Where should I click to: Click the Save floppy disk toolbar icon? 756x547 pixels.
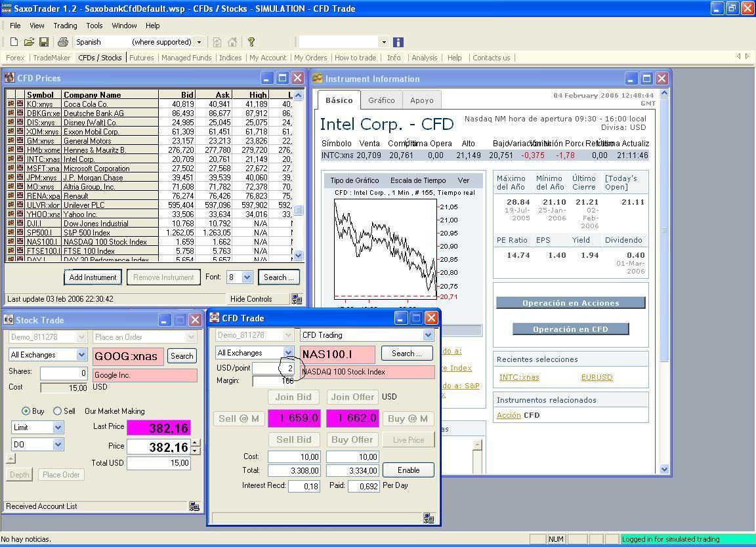point(43,42)
